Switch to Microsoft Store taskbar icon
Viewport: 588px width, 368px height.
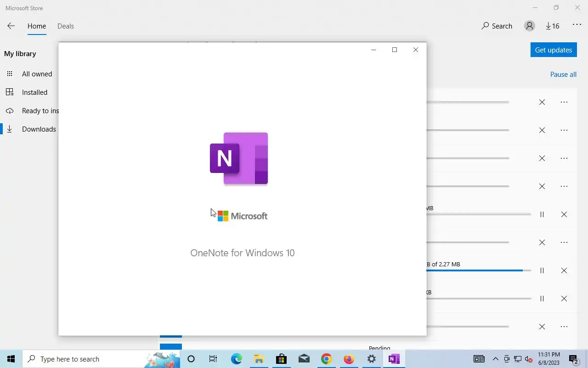[281, 359]
